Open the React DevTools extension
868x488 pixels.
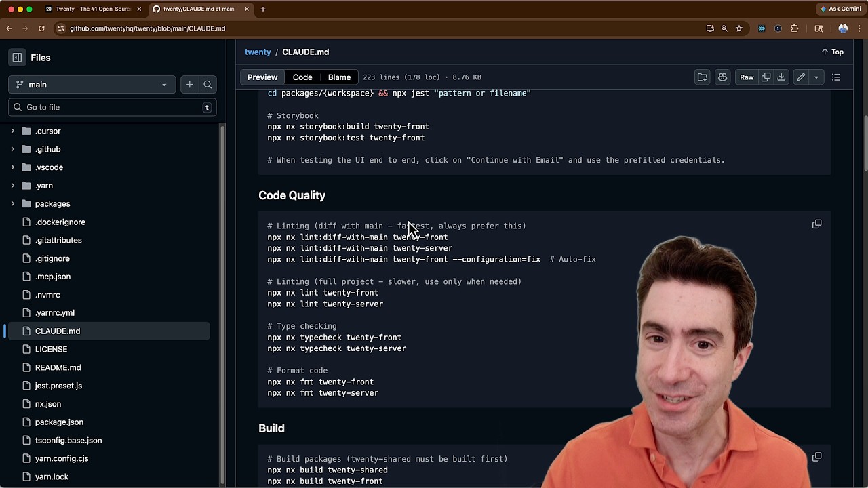click(x=762, y=28)
